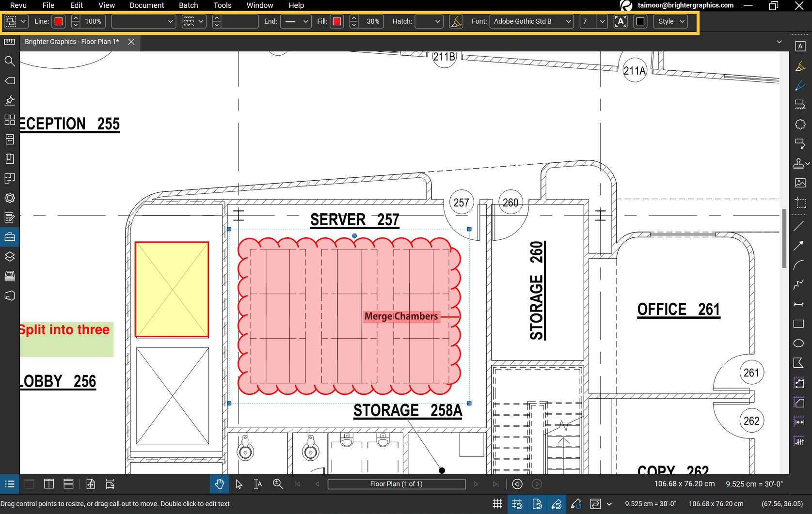Select the Cloud markup tool
The height and width of the screenshot is (514, 812).
tap(799, 125)
